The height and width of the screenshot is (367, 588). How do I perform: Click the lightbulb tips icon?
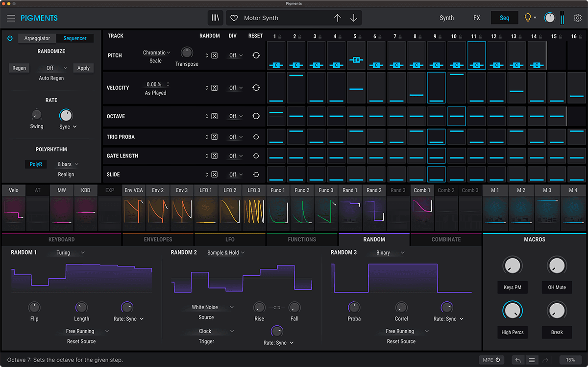(x=528, y=18)
